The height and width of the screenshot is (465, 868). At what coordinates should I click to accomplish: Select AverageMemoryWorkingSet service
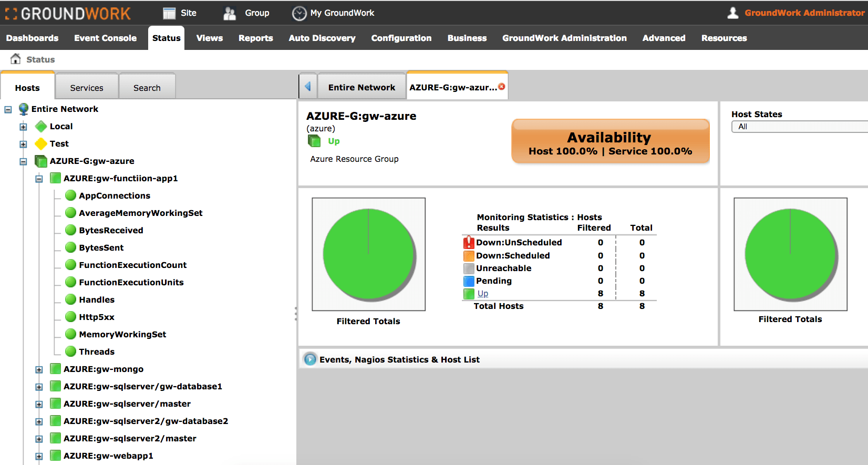(x=141, y=213)
